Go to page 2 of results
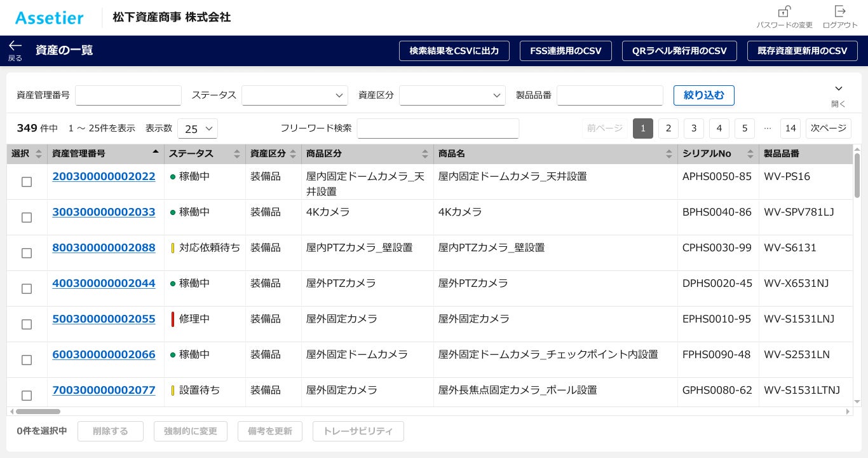 [668, 128]
